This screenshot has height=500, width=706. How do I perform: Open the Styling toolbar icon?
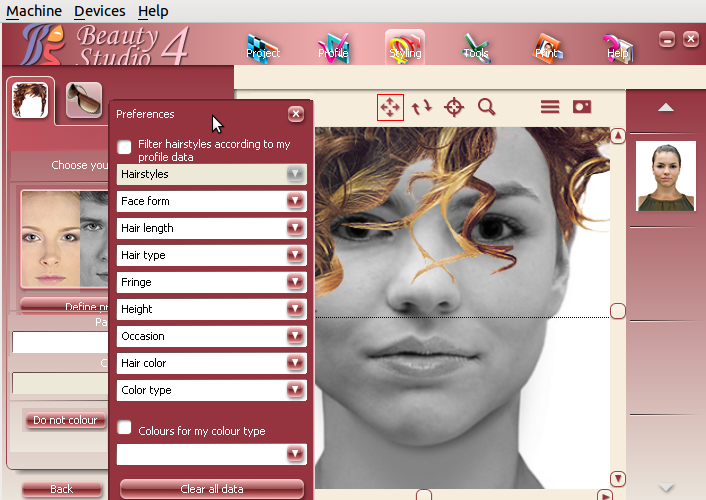405,46
